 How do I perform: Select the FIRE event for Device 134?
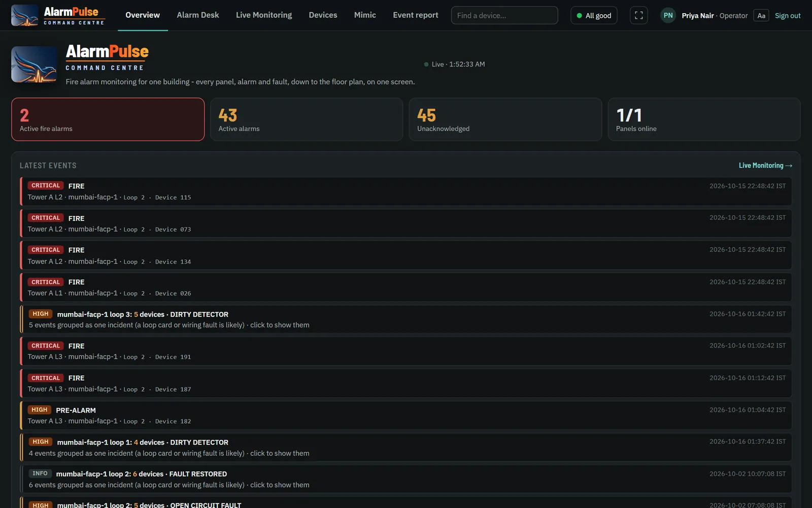click(406, 256)
